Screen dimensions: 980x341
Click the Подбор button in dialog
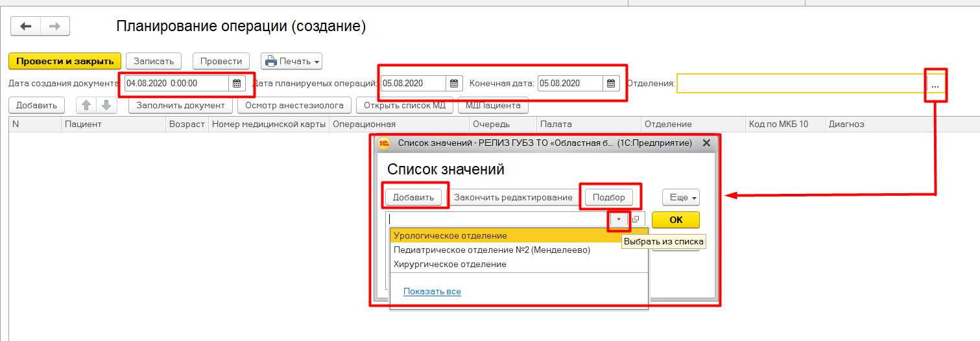(608, 197)
